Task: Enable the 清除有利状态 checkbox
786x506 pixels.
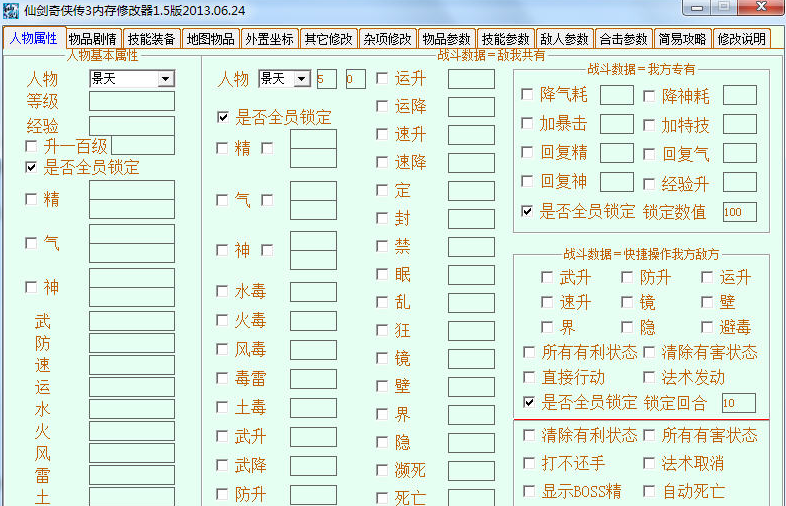Action: (529, 435)
